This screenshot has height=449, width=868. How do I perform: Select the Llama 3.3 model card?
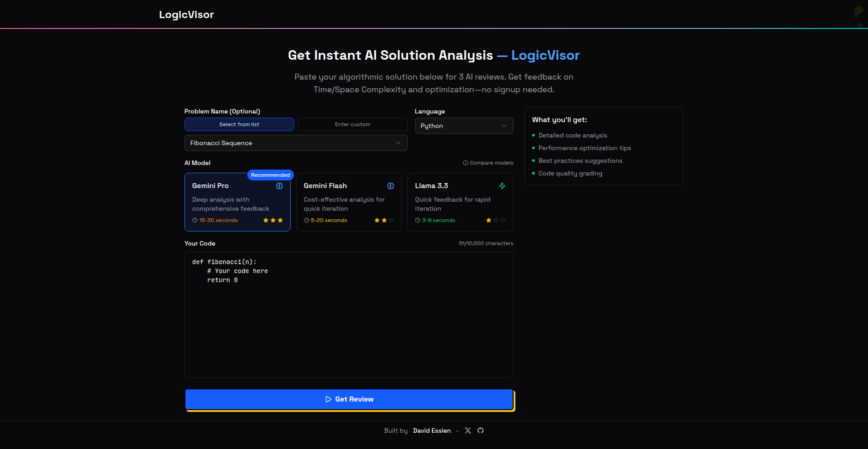tap(460, 202)
